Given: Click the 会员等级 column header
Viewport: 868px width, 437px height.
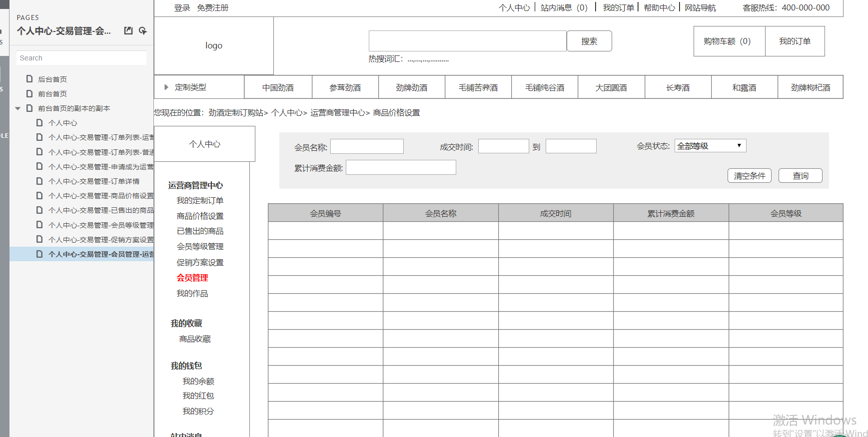Looking at the screenshot, I should tap(786, 213).
